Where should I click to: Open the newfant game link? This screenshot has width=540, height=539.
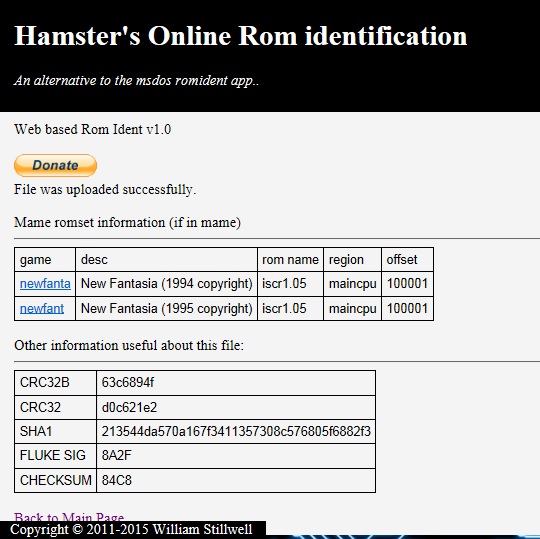pos(42,308)
